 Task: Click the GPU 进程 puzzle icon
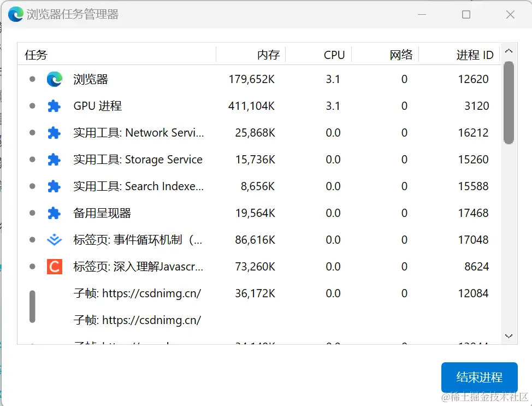coord(54,106)
